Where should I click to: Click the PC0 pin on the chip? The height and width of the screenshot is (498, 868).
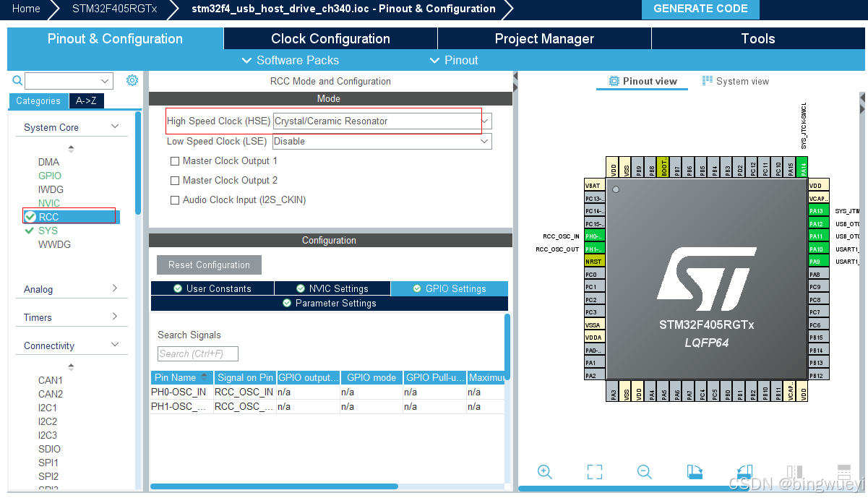(x=594, y=274)
